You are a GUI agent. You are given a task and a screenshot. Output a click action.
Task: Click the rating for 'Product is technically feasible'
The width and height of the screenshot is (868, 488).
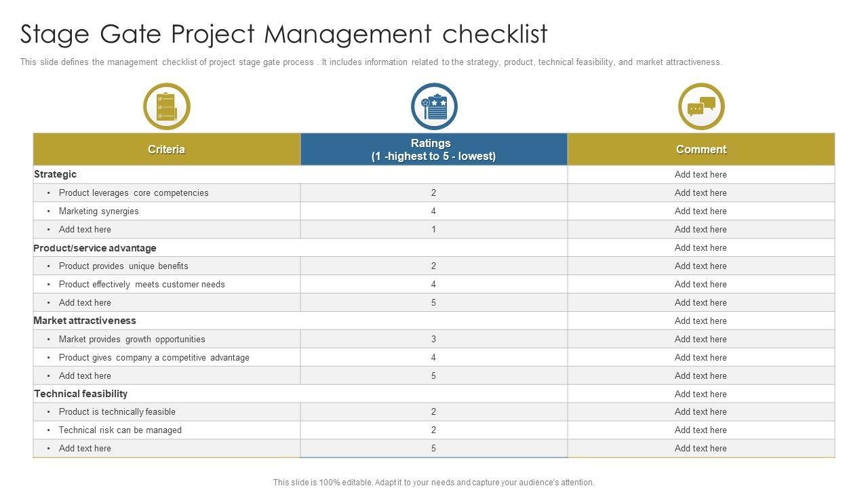[x=433, y=412]
